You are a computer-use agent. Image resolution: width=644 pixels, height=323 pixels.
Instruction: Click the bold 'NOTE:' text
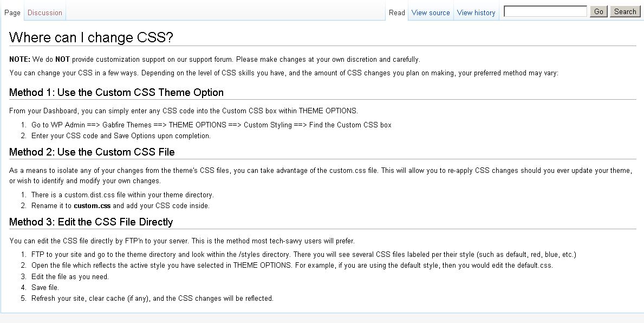click(x=20, y=60)
